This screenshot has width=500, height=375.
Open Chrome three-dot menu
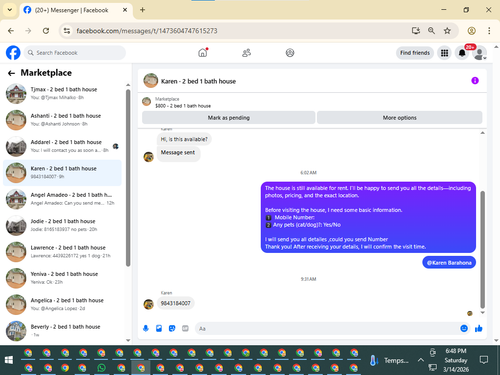click(489, 31)
